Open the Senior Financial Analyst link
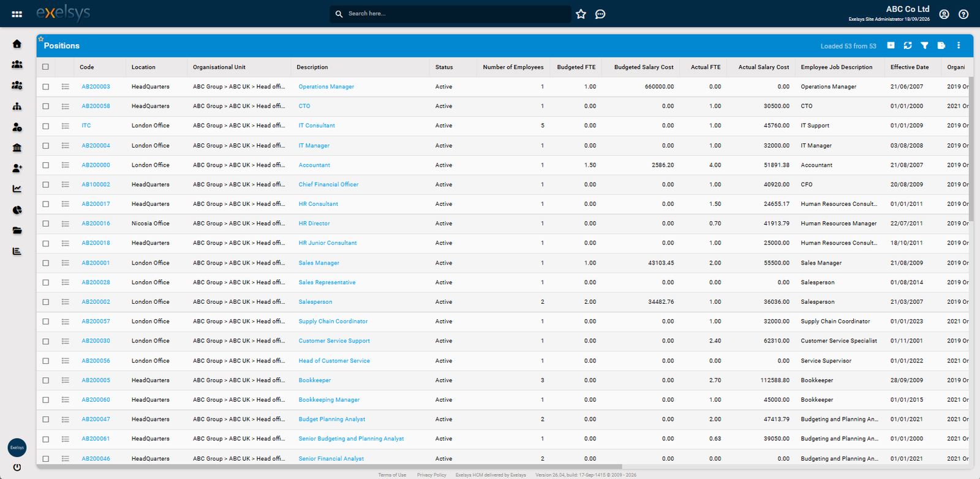The image size is (980, 479). (331, 459)
